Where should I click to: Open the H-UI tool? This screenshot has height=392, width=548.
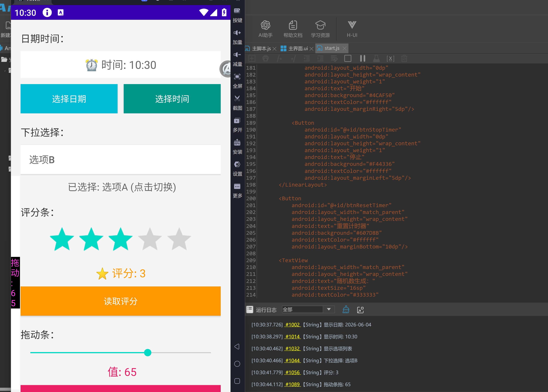pos(352,29)
